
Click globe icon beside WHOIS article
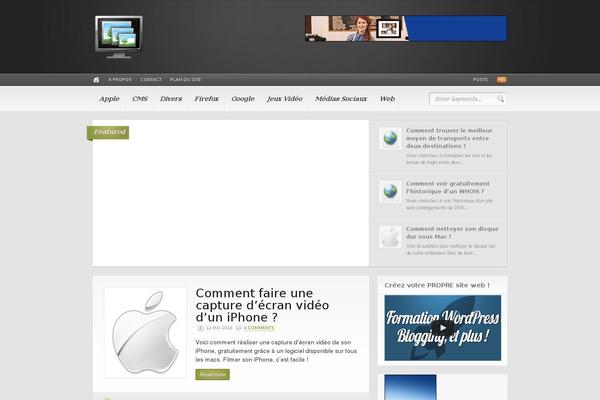[390, 191]
